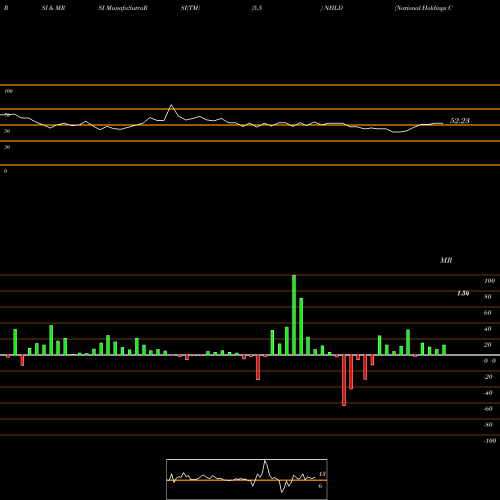Screen dimensions: 500x500
Task: Click the MR axis label 80
Action: [x=488, y=297]
